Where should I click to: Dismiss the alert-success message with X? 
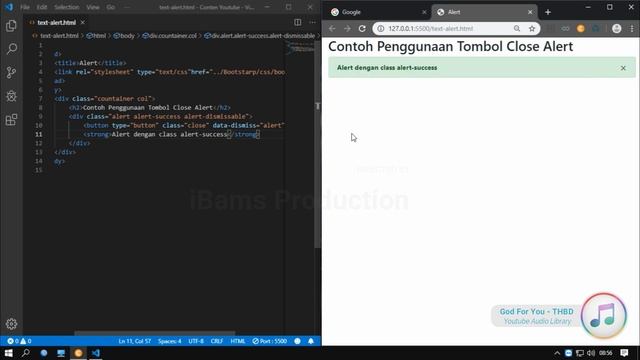point(623,68)
